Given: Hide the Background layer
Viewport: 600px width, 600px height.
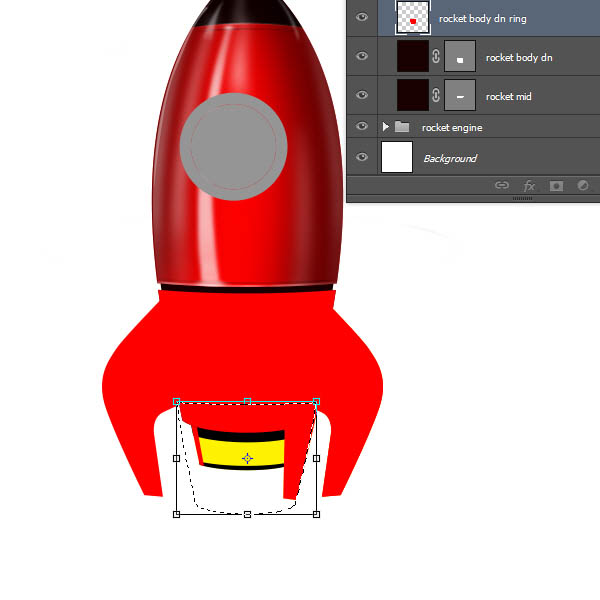Looking at the screenshot, I should (363, 158).
